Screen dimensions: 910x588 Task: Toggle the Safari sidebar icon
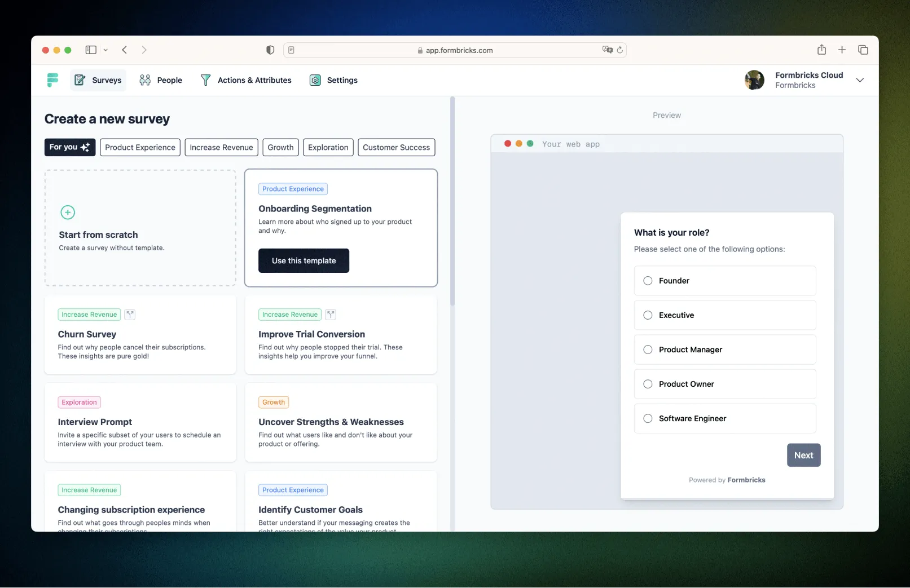coord(91,50)
